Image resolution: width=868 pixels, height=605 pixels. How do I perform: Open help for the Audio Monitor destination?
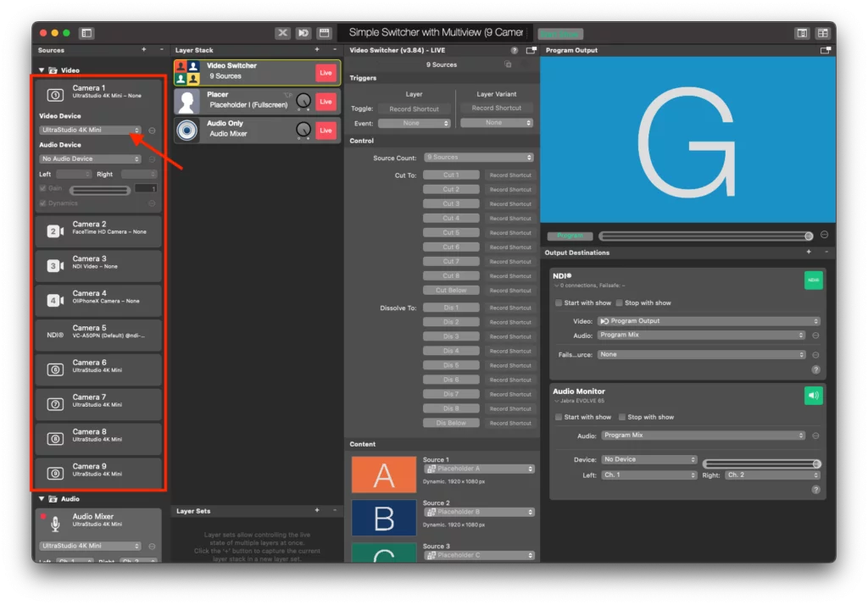[815, 489]
